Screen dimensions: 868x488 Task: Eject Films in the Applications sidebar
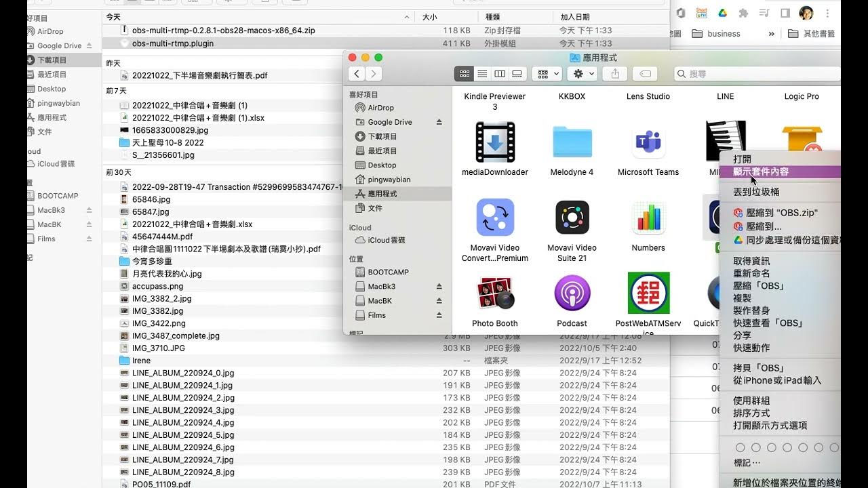click(439, 315)
